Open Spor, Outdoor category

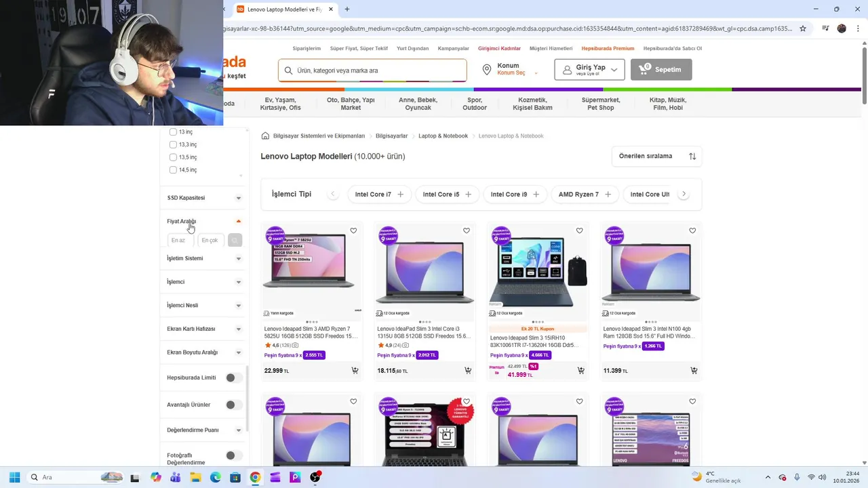point(475,104)
